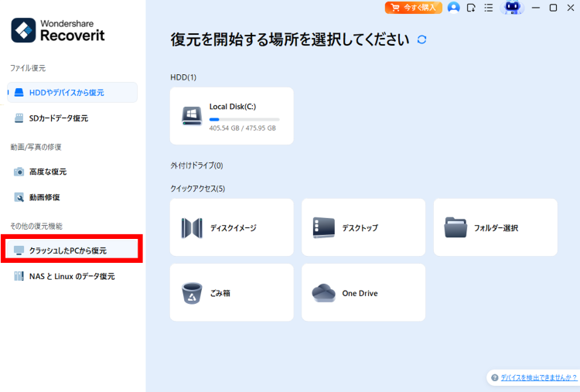Click the Windows drive icon on Local Disk
580x392 pixels.
pos(192,116)
